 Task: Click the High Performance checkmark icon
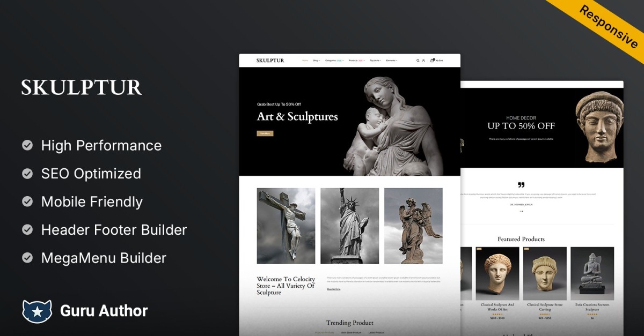(x=27, y=145)
